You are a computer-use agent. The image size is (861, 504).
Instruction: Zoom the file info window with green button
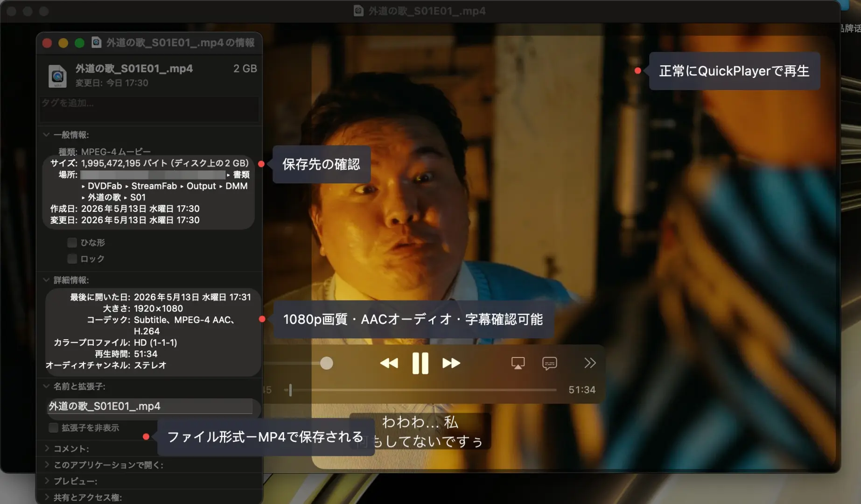tap(79, 43)
